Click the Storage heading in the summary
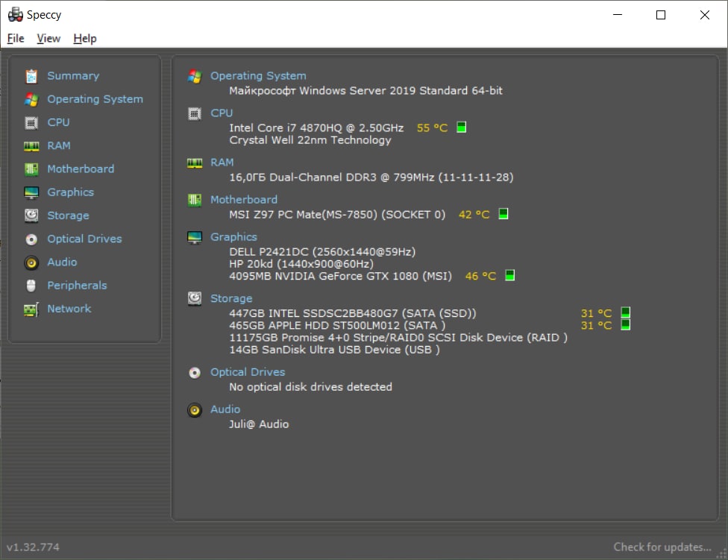728x560 pixels. tap(231, 298)
